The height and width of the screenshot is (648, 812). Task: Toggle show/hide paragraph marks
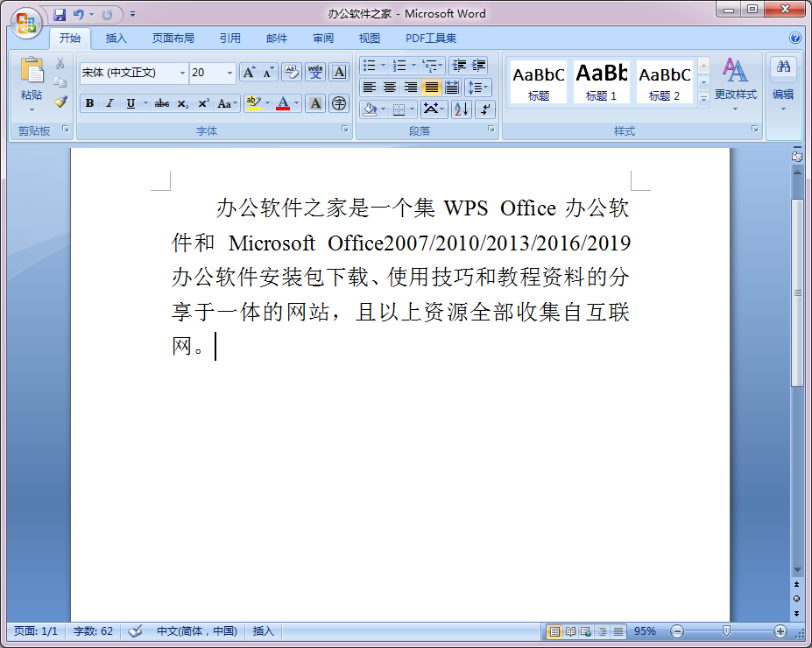(485, 109)
